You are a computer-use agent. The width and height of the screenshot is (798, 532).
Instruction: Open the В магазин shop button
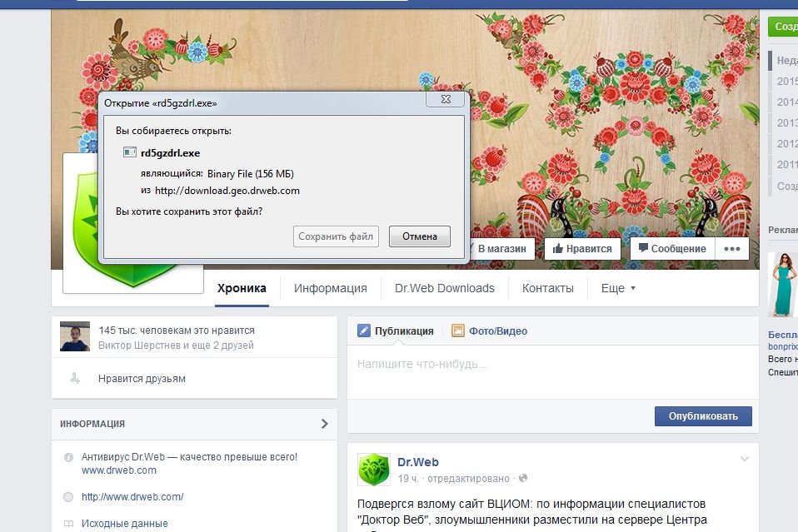[x=501, y=249]
